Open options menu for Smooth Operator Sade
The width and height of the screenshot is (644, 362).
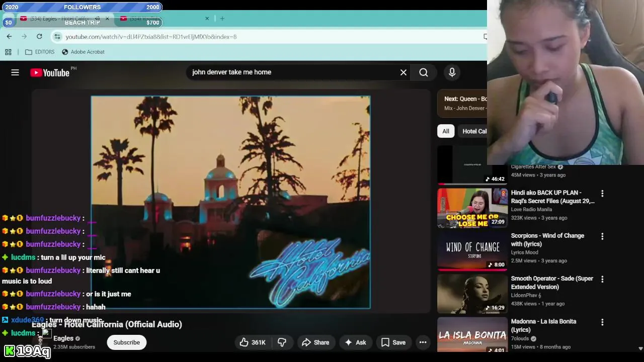coord(602,279)
